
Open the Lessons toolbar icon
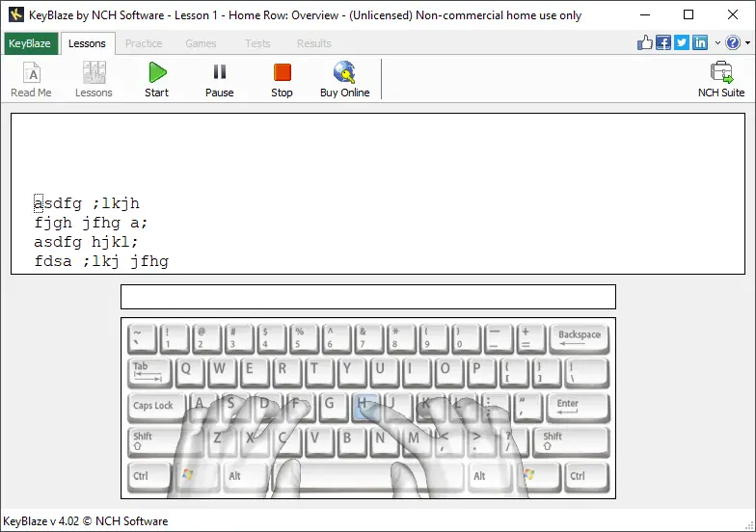(x=94, y=80)
